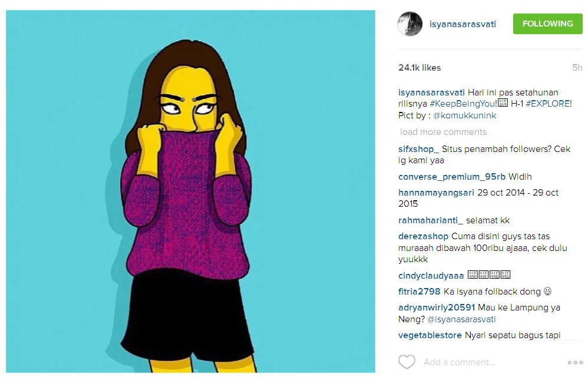Visit @komukkunink mention in caption

(x=464, y=115)
